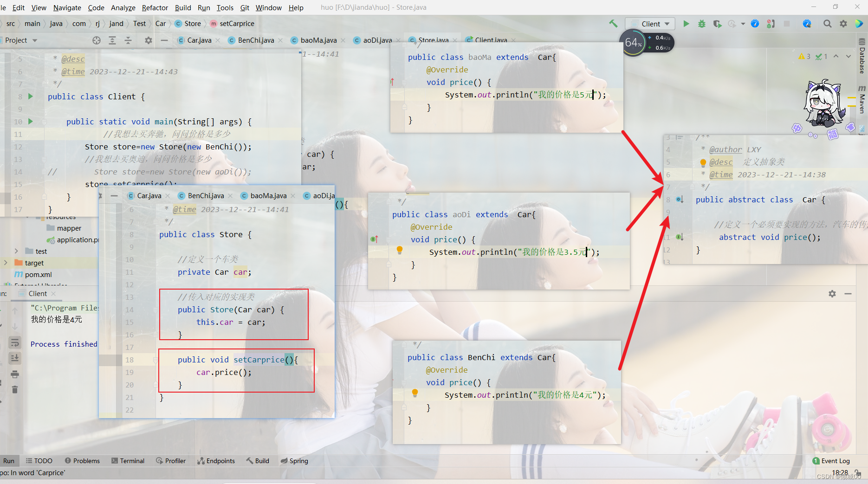
Task: Click the setCarprice breadcrumb item
Action: tap(233, 24)
